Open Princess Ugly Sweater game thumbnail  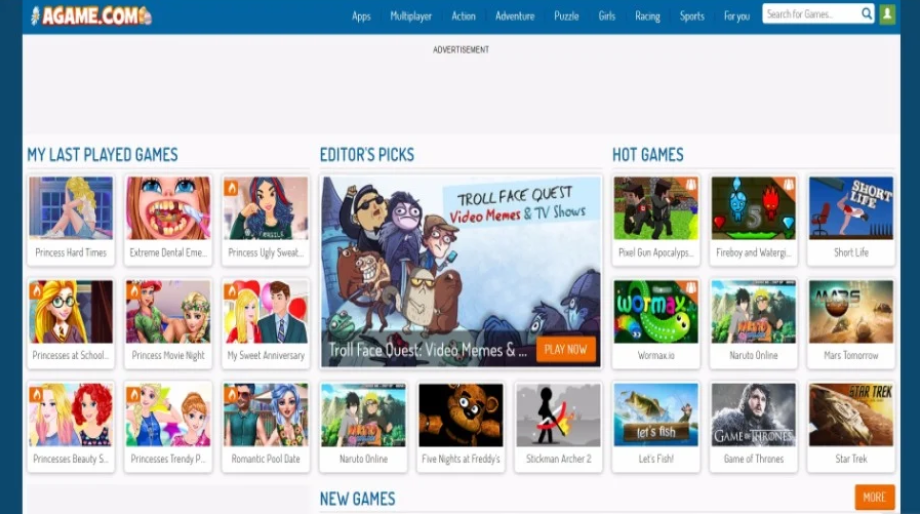coord(266,208)
